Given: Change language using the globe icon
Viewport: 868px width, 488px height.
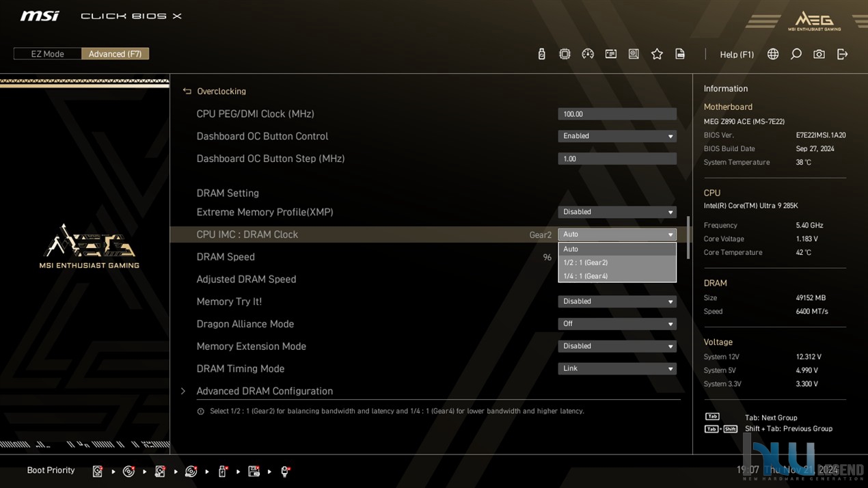Looking at the screenshot, I should (x=773, y=54).
